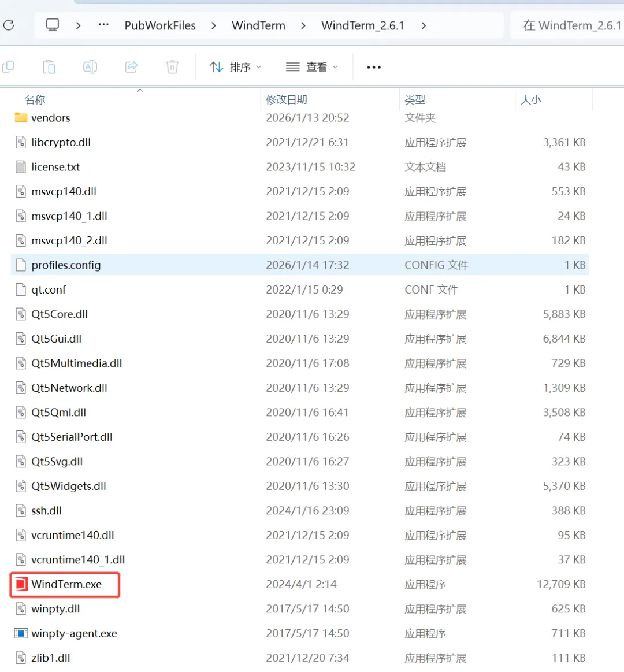Select the Qt5Multimedia.dll file icon
624x672 pixels.
(21, 363)
